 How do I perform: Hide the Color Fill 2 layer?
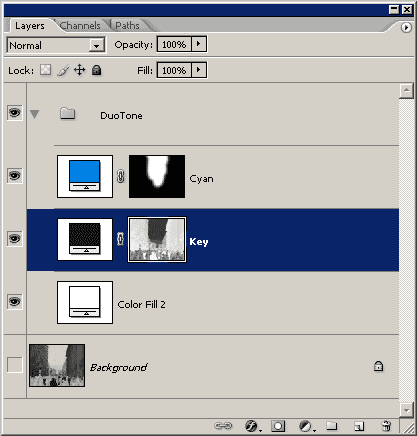15,302
